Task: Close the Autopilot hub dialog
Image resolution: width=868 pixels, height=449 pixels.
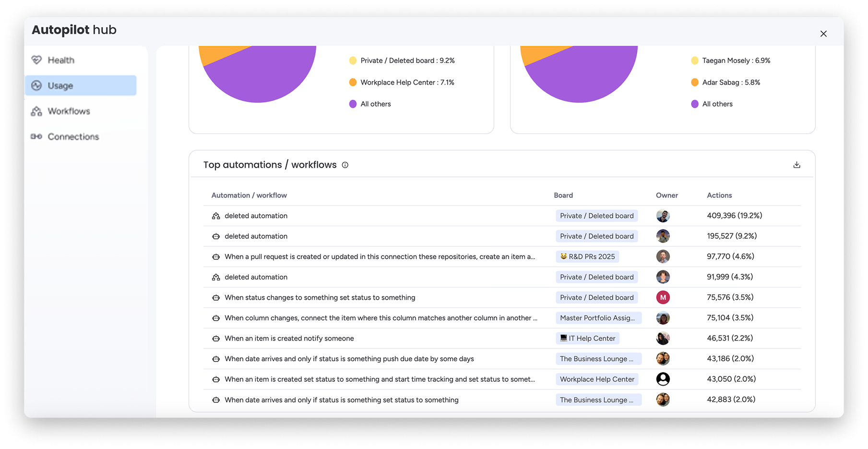Action: (x=823, y=34)
